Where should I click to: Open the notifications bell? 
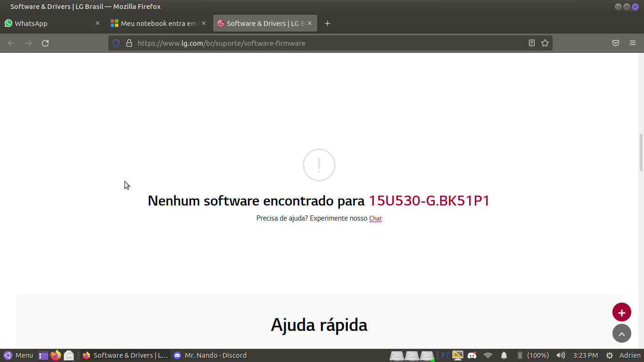tap(504, 355)
